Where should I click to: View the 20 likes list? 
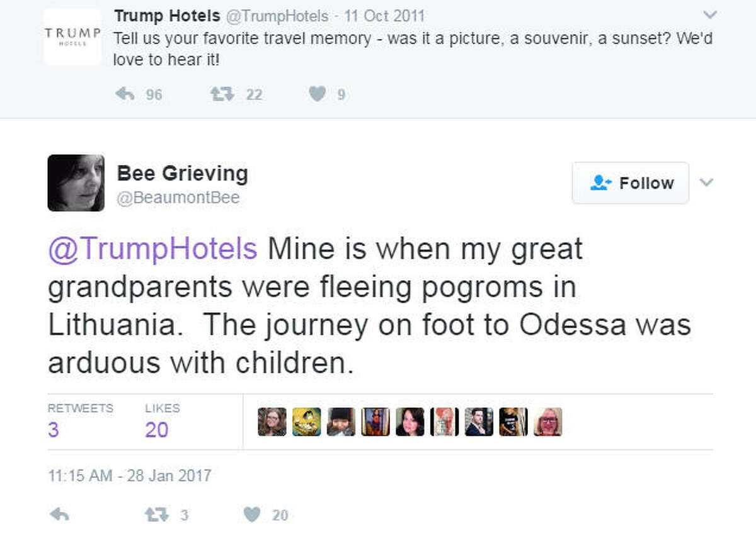click(x=162, y=421)
